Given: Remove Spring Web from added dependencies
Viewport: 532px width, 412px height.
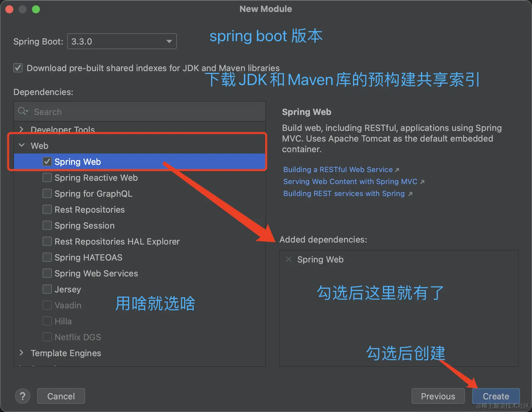Looking at the screenshot, I should [289, 259].
